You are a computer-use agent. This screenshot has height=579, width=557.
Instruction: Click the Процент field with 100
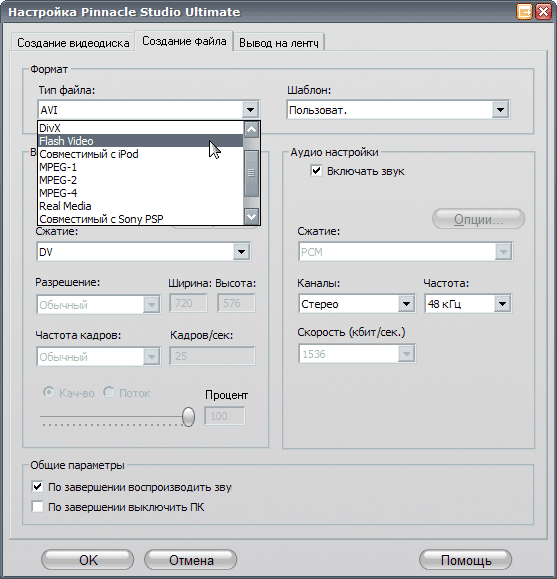pyautogui.click(x=225, y=416)
